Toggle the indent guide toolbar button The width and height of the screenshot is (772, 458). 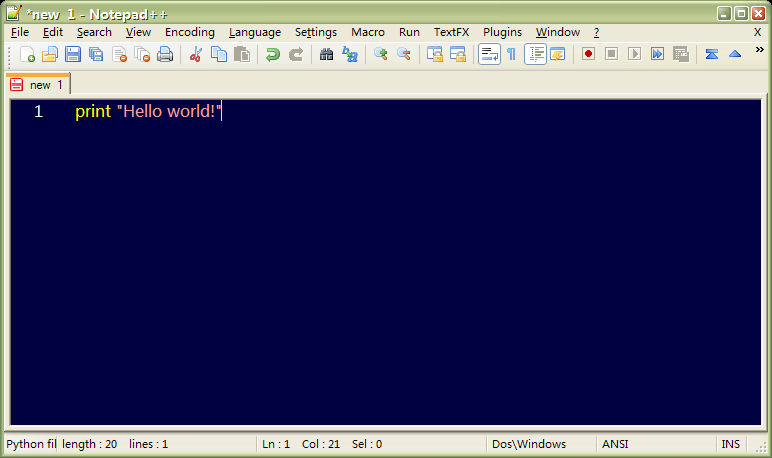535,54
